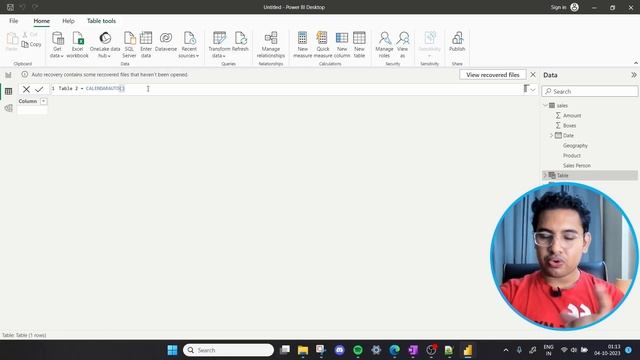Select the Boxes field
Viewport: 640px width, 360px height.
pos(569,126)
